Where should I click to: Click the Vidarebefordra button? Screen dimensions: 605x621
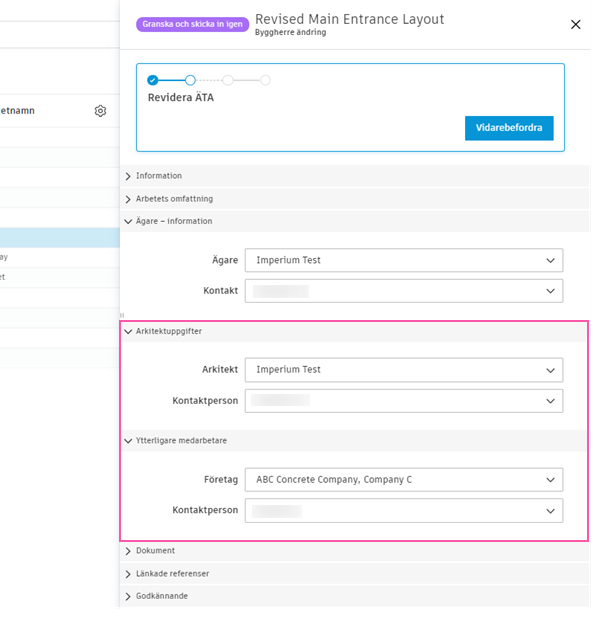[x=509, y=128]
